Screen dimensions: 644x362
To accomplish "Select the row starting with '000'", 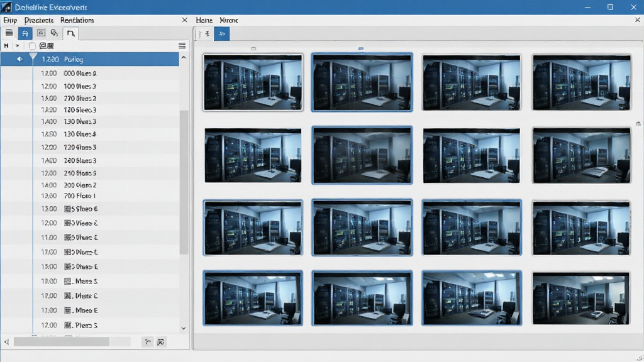I will click(x=89, y=73).
